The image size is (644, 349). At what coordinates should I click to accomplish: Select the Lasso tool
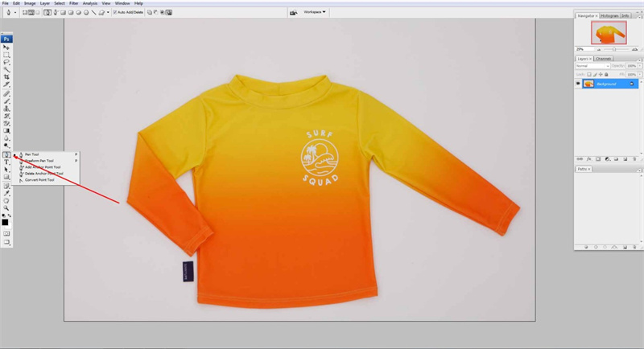point(6,63)
